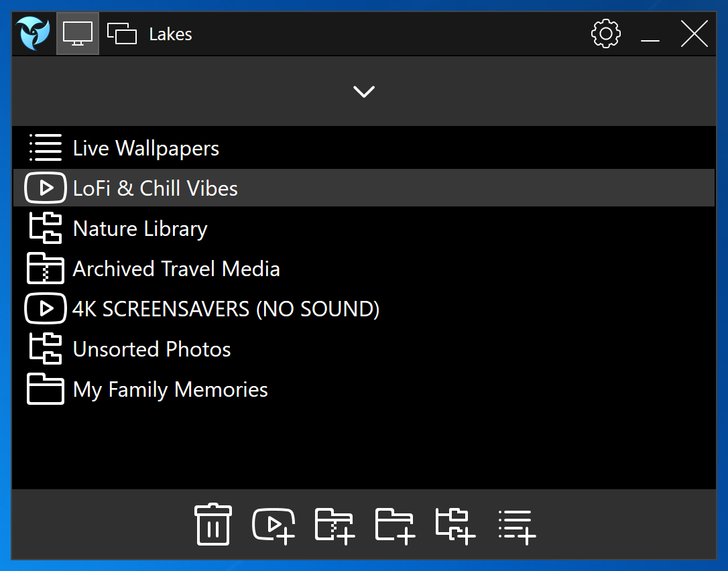Viewport: 728px width, 571px height.
Task: Select the Live Wallpapers list icon
Action: (45, 147)
